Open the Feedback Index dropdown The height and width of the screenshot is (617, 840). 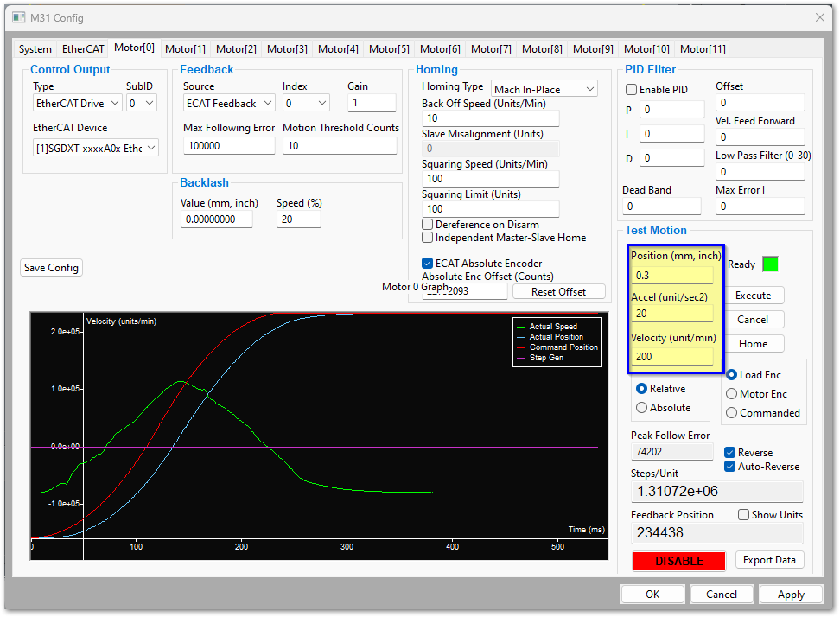pyautogui.click(x=307, y=104)
